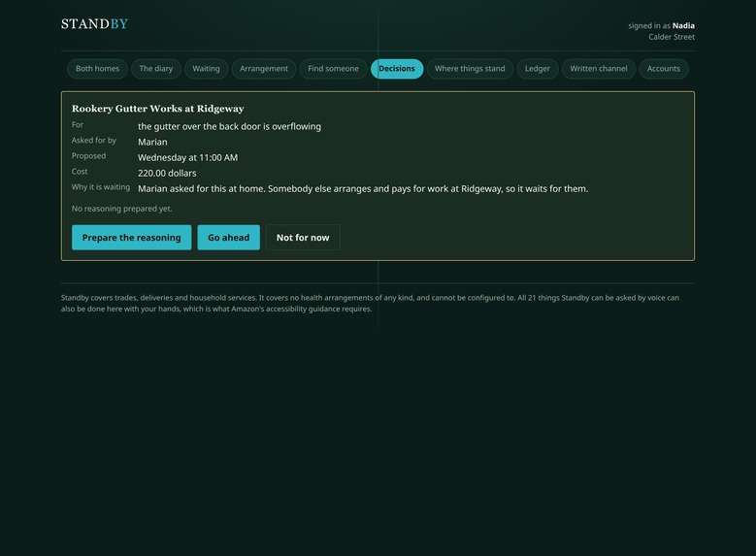Viewport: 756px width, 556px height.
Task: Select the Rookery Gutter Works at Ridgeway heading
Action: (157, 109)
